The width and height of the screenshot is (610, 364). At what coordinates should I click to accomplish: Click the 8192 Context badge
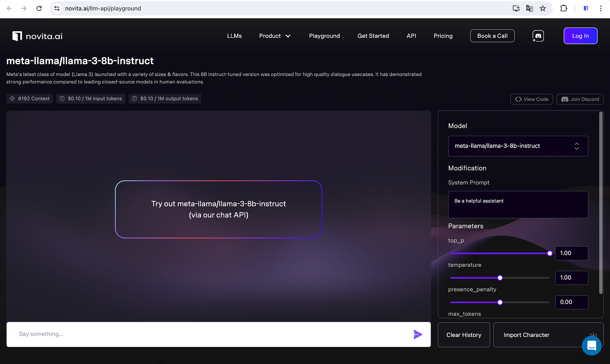coord(30,99)
